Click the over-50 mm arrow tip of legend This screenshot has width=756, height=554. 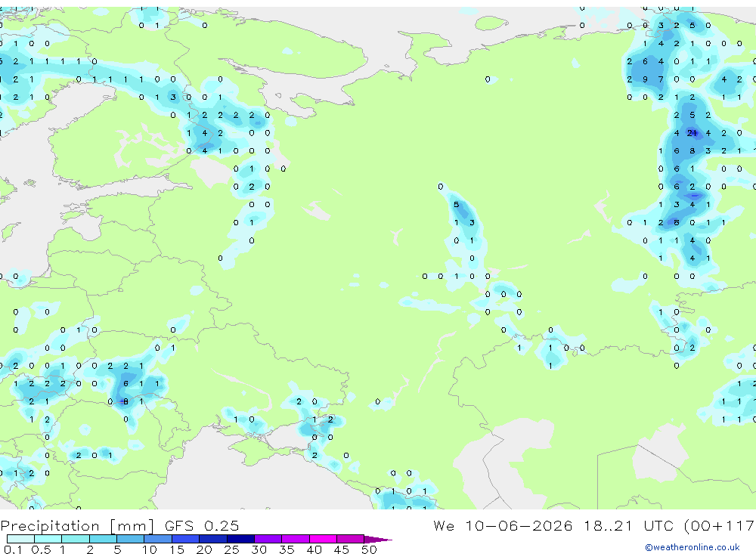click(x=377, y=539)
